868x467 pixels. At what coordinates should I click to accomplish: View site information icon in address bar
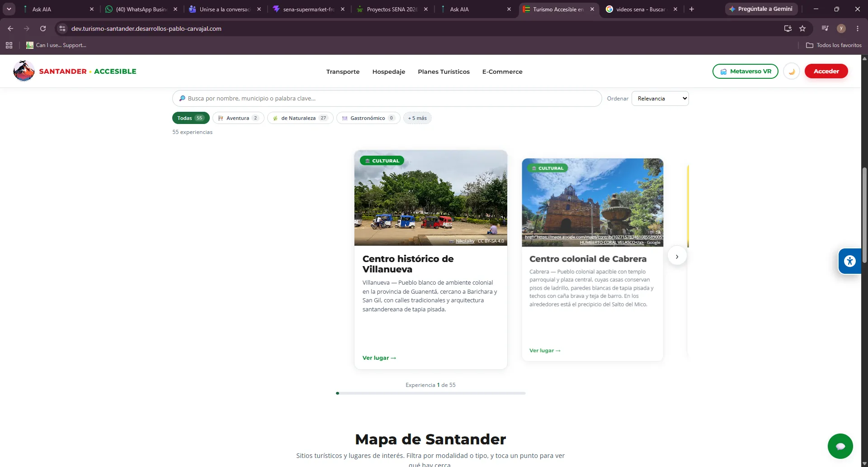point(62,29)
